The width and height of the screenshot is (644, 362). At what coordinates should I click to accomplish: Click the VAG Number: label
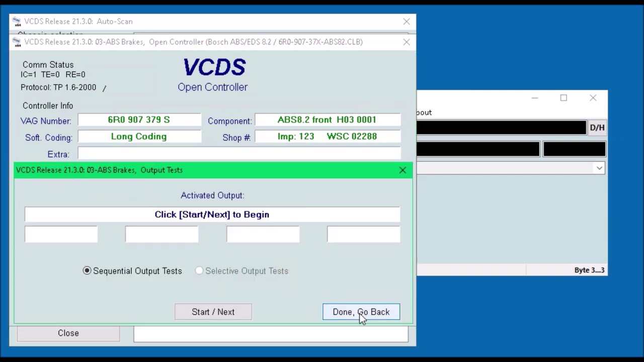(46, 121)
